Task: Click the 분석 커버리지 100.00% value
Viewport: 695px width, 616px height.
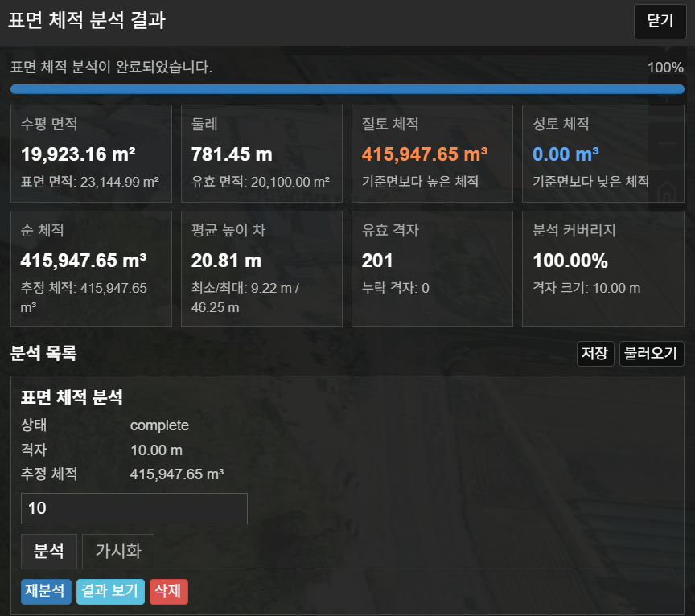Action: click(x=570, y=260)
